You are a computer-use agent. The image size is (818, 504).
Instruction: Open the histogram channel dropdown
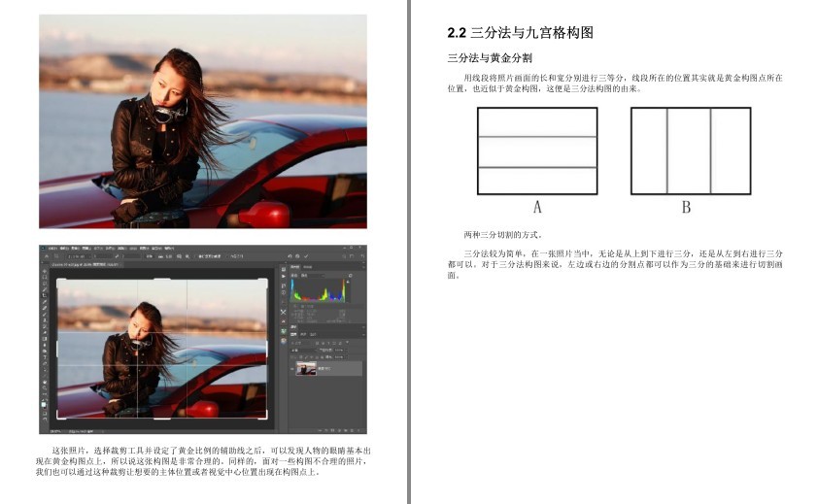pos(315,276)
